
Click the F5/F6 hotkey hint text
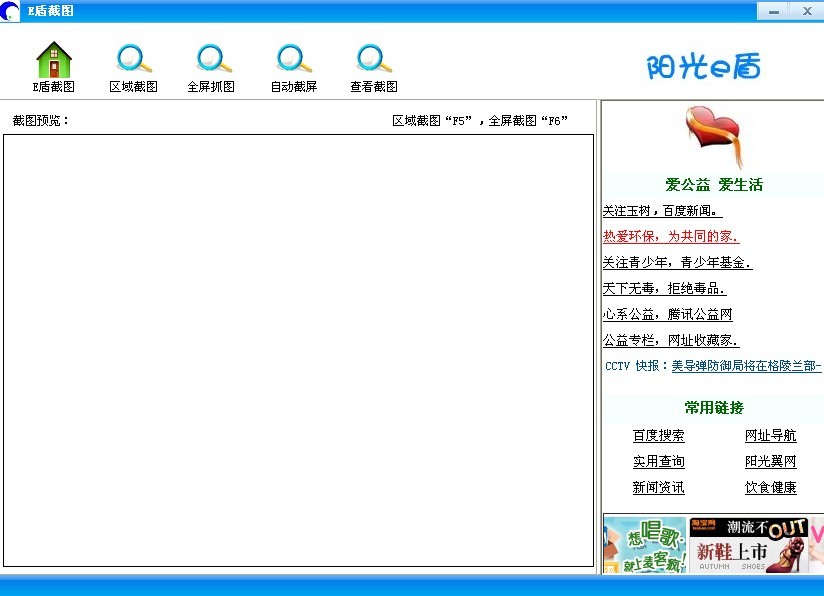pos(480,121)
